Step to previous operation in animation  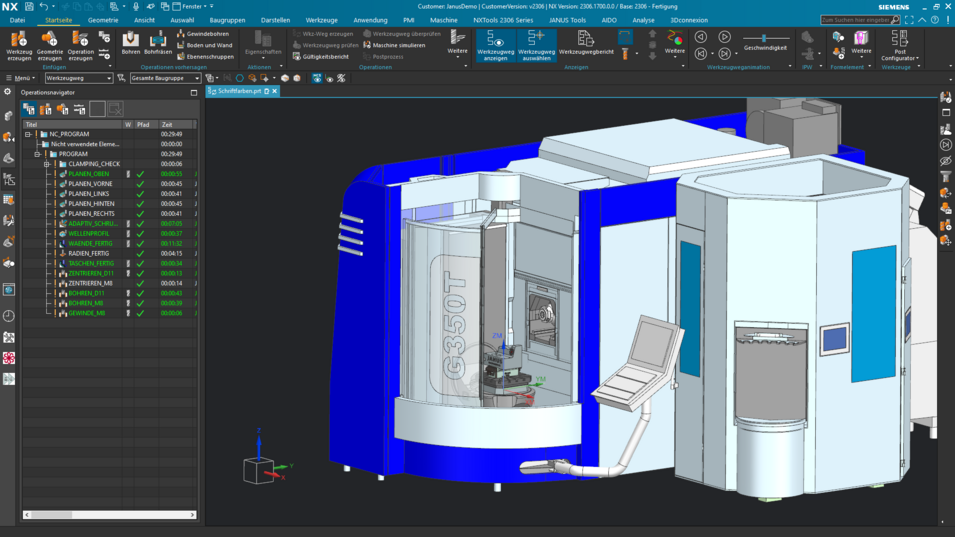701,54
